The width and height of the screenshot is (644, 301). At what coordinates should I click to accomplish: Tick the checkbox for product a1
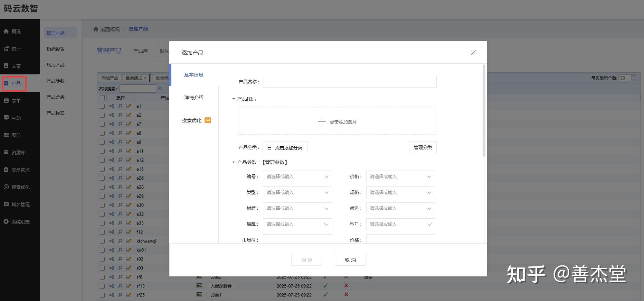[x=102, y=106]
